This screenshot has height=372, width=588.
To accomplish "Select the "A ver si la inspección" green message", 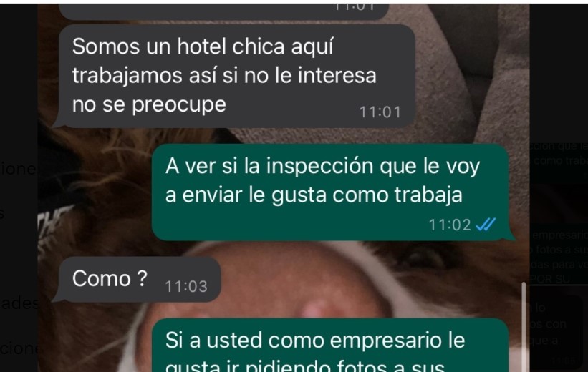I will [330, 192].
